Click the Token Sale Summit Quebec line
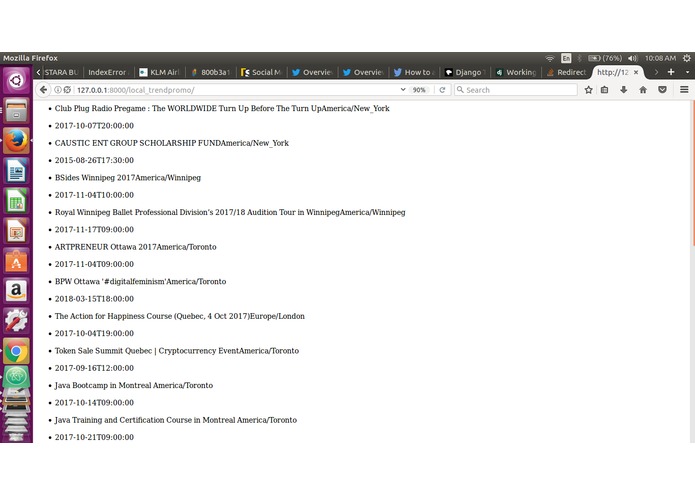The width and height of the screenshot is (695, 494). (177, 350)
